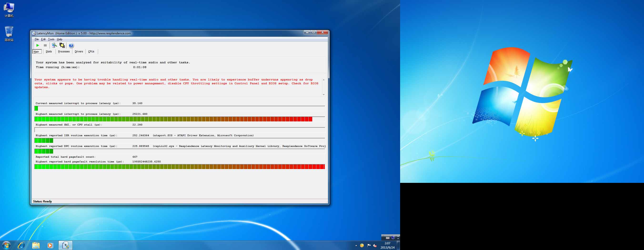Click the SMI stall value 22.280
644x250 pixels.
tap(137, 125)
